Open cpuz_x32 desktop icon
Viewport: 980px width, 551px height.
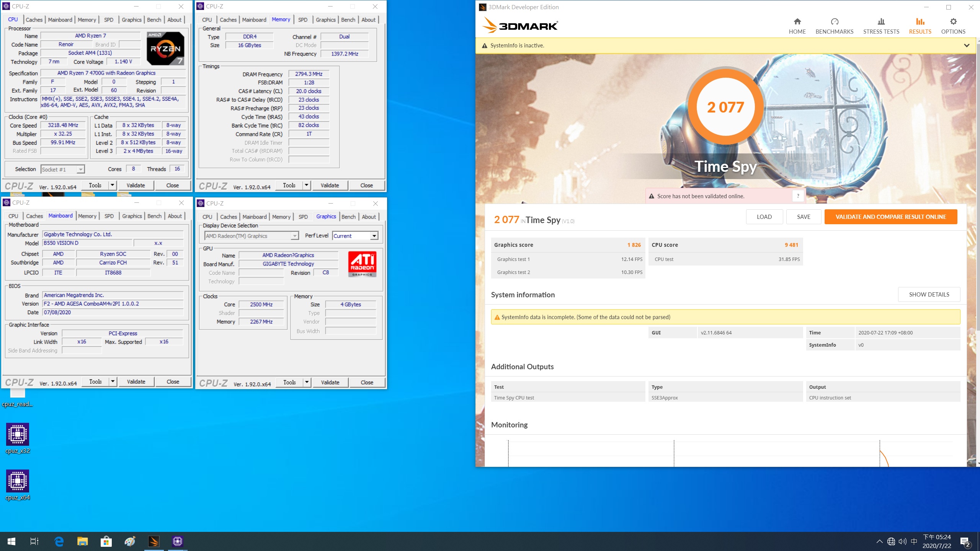pyautogui.click(x=18, y=439)
